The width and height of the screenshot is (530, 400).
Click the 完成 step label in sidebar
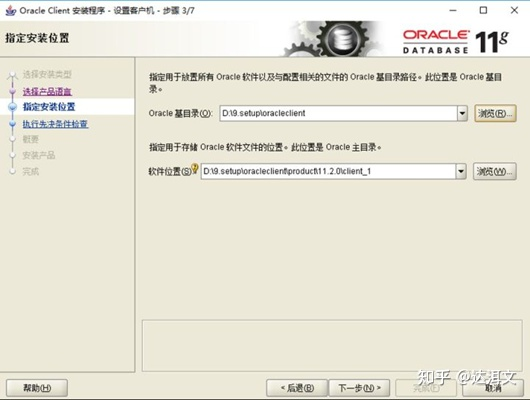point(31,171)
